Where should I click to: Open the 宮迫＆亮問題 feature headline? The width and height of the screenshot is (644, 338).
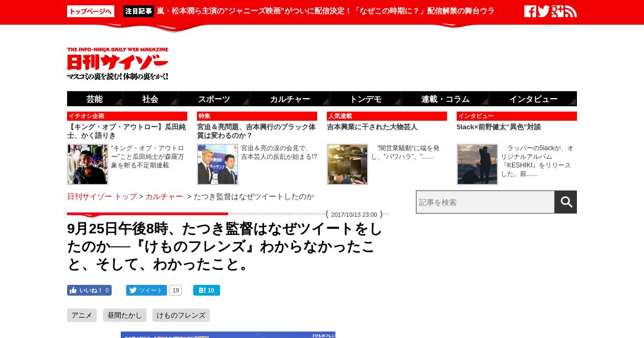click(257, 131)
